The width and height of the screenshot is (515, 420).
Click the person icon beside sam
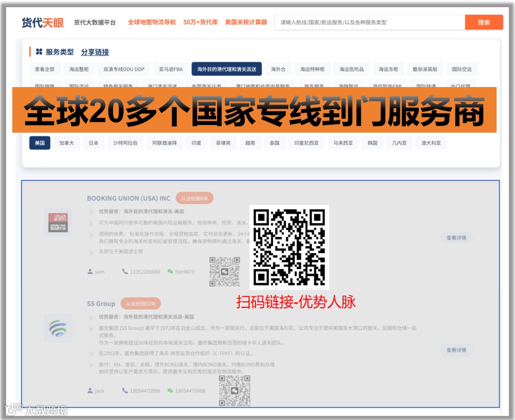click(x=90, y=271)
